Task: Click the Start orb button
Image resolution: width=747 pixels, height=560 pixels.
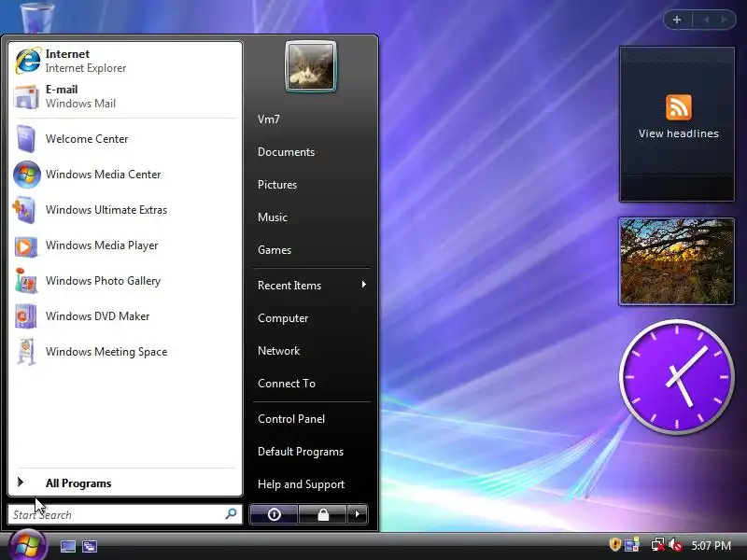Action: click(28, 545)
